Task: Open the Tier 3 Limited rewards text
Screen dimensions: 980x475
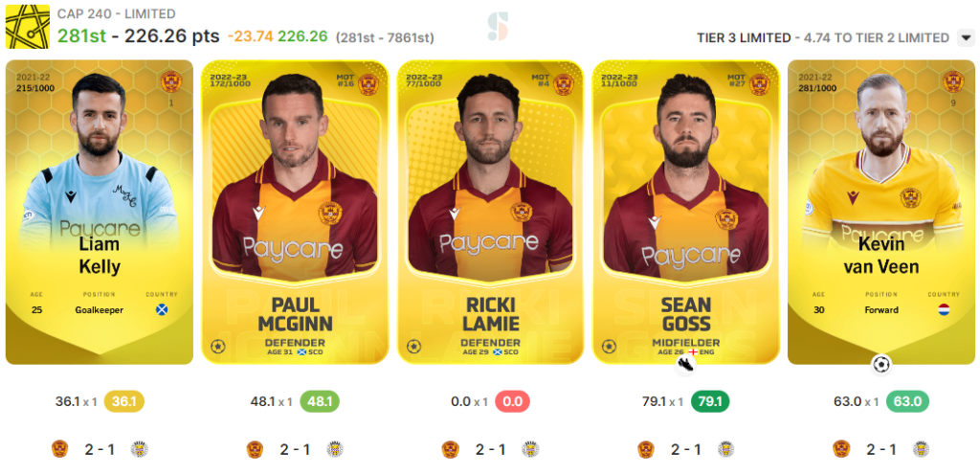Action: tap(823, 38)
